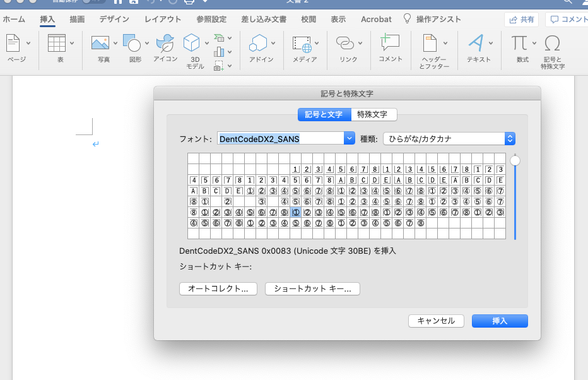The height and width of the screenshot is (380, 588).
Task: Insert a comment with コメント icon
Action: click(x=390, y=42)
